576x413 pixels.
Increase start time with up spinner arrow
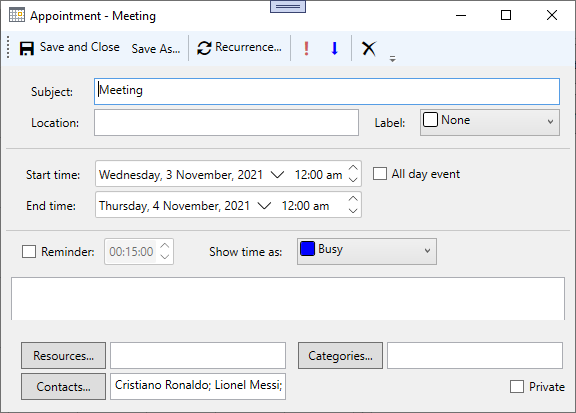coord(353,168)
